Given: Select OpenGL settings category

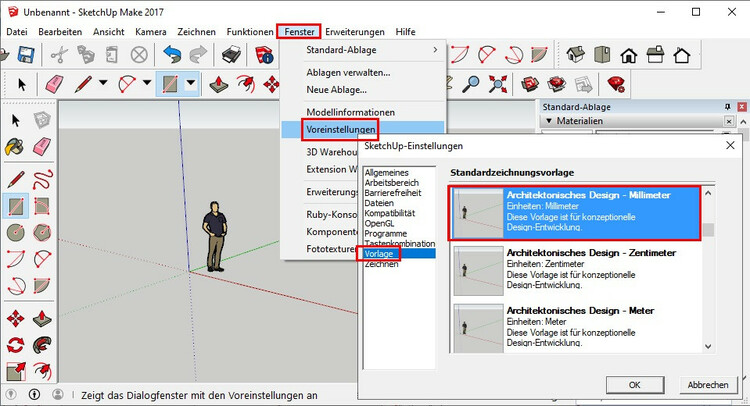Looking at the screenshot, I should [x=379, y=223].
